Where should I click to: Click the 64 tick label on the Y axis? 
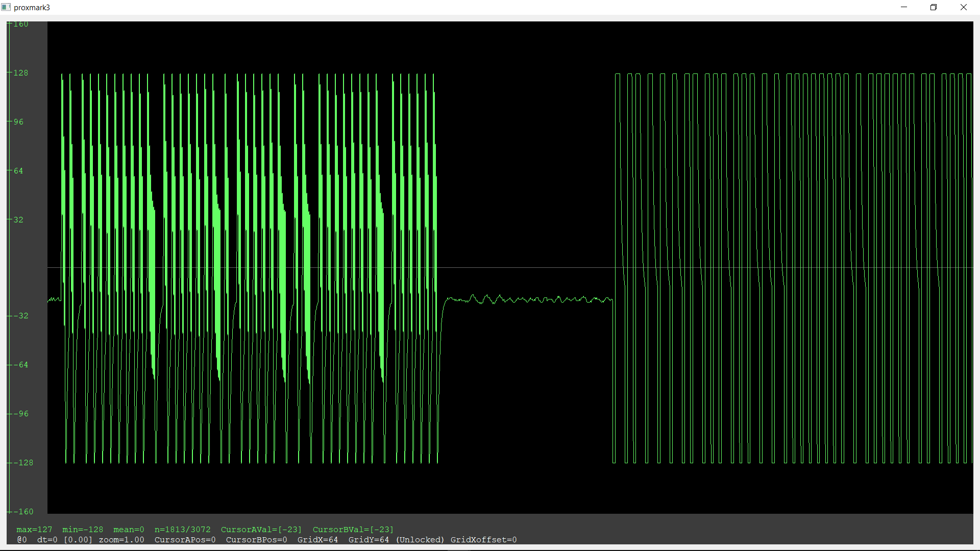pos(18,171)
